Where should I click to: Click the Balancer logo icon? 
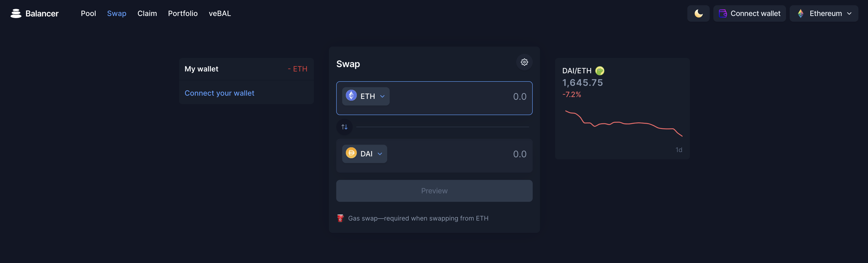click(x=16, y=13)
